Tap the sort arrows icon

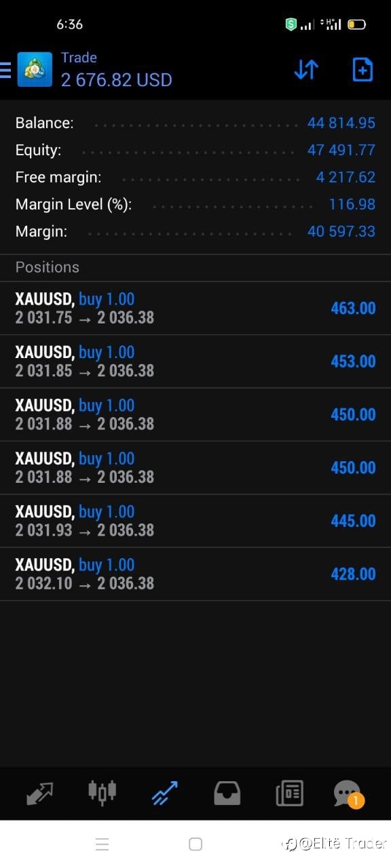pyautogui.click(x=306, y=69)
